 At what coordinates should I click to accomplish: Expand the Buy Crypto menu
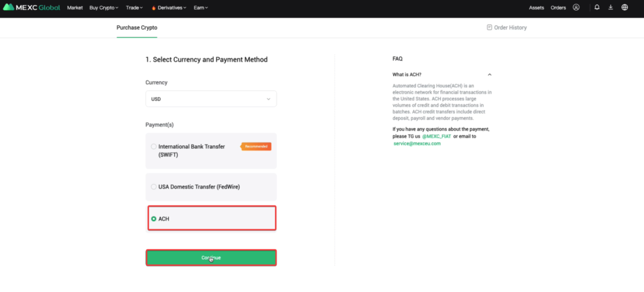104,8
